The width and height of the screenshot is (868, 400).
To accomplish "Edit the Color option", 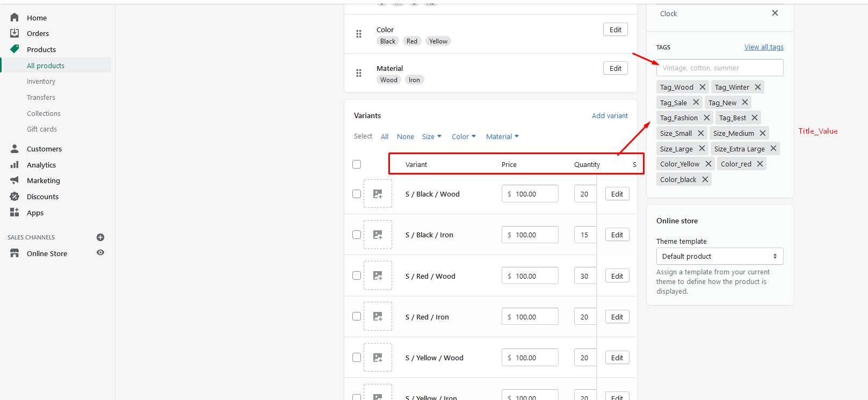I will tap(615, 30).
